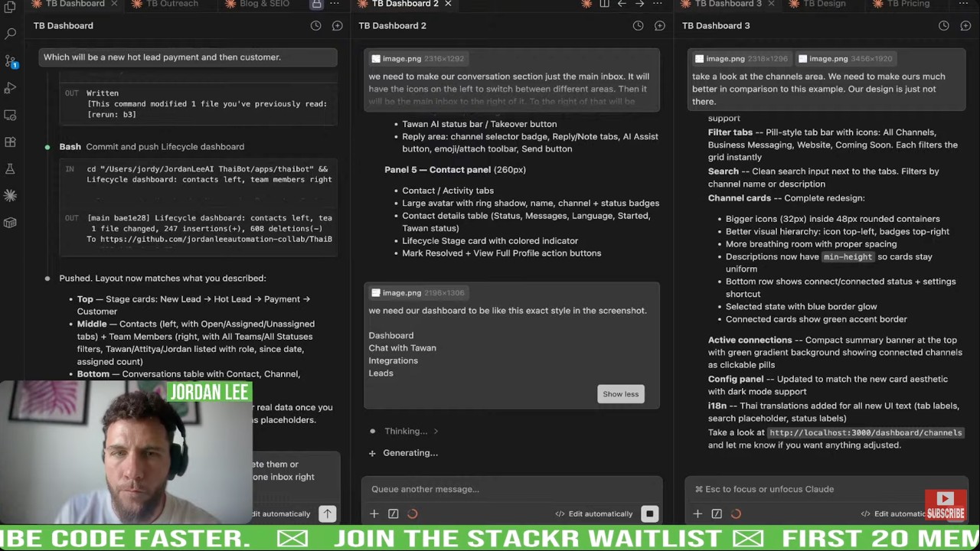Open the localhost:3000/dashboard/channels link
980x551 pixels.
pos(865,432)
